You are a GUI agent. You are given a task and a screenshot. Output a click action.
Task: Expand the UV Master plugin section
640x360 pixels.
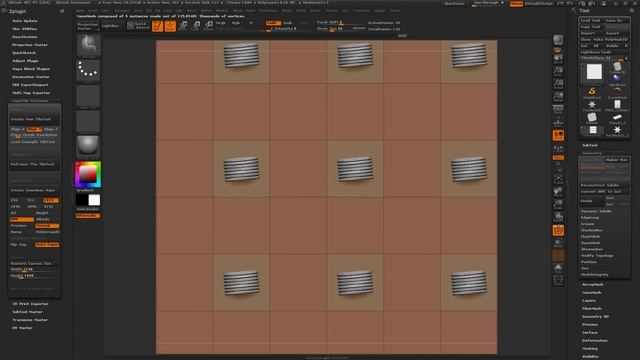pos(22,328)
